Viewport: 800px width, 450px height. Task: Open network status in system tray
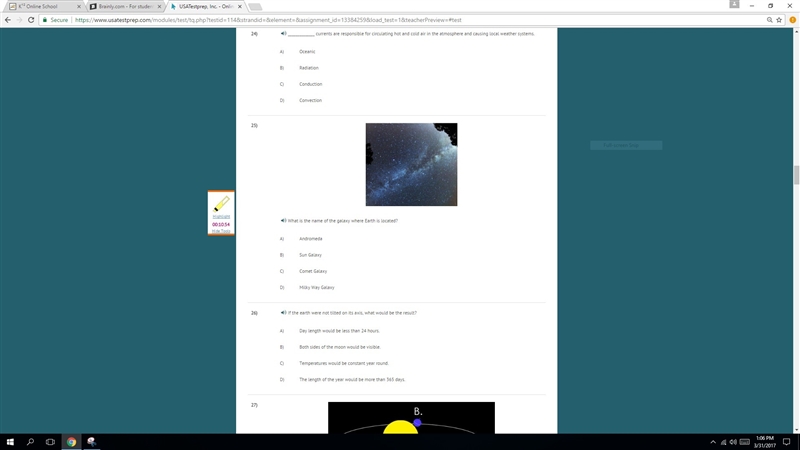[x=723, y=442]
